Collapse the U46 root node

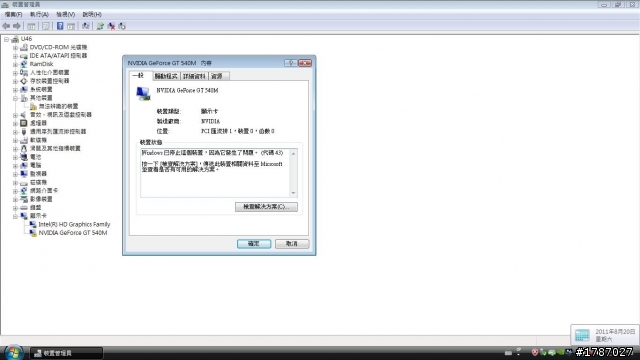[6, 39]
